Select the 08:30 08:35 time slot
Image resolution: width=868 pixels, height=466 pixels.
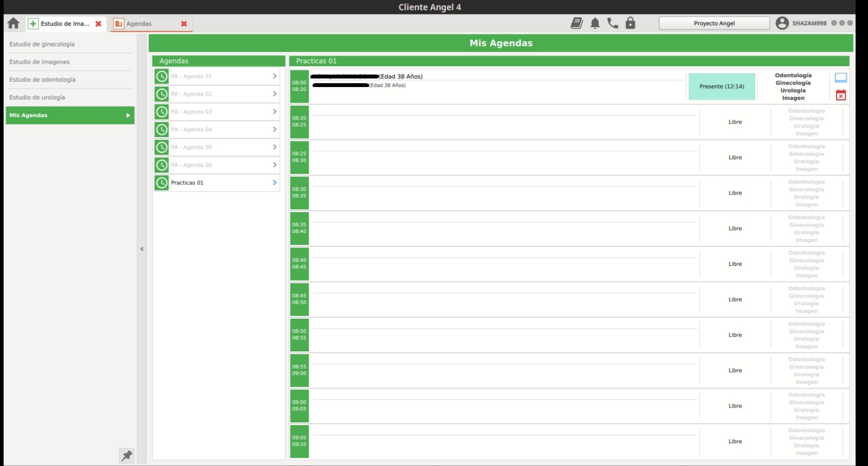tap(299, 193)
